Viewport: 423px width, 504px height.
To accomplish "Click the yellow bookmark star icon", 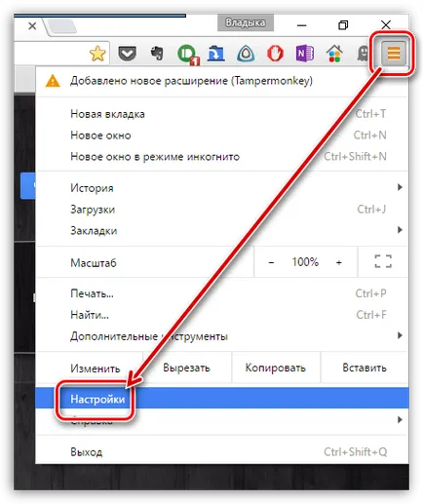I will tap(97, 54).
